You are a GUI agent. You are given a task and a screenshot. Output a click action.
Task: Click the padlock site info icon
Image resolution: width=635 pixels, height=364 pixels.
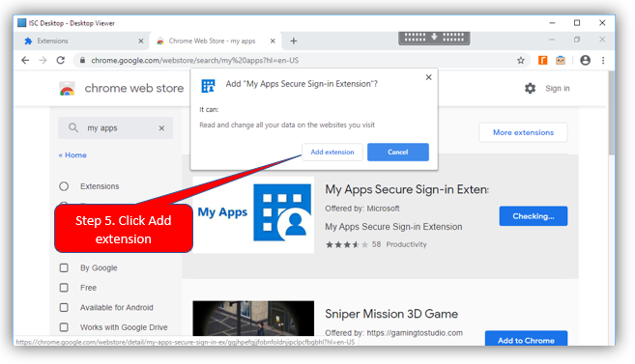pos(82,60)
